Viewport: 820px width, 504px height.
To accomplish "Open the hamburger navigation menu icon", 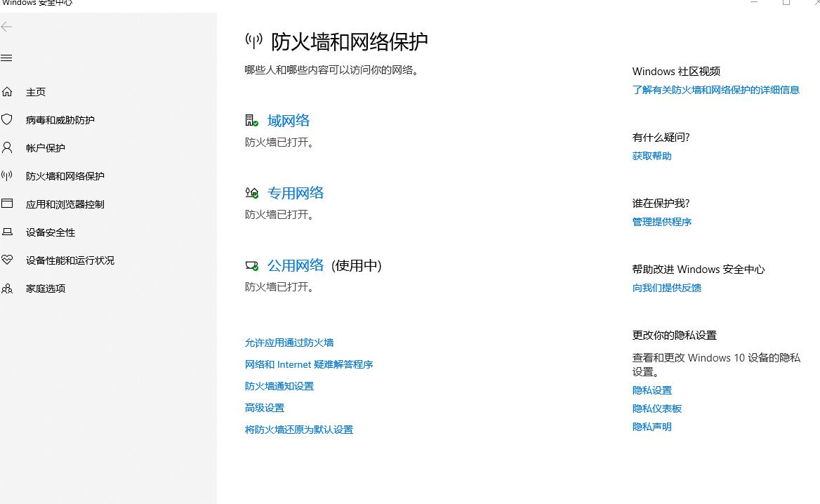I will 6,58.
